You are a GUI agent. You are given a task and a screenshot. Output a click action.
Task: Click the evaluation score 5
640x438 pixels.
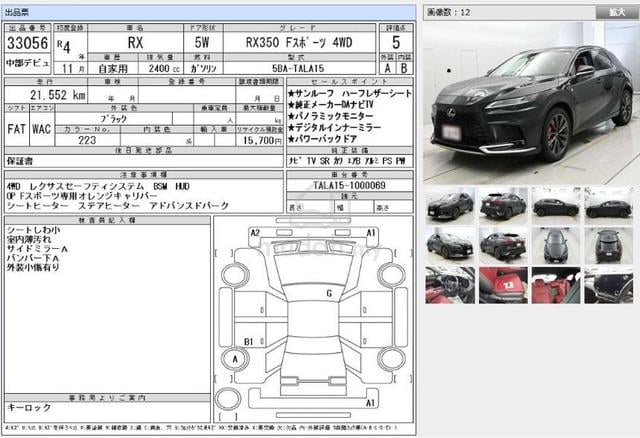396,42
